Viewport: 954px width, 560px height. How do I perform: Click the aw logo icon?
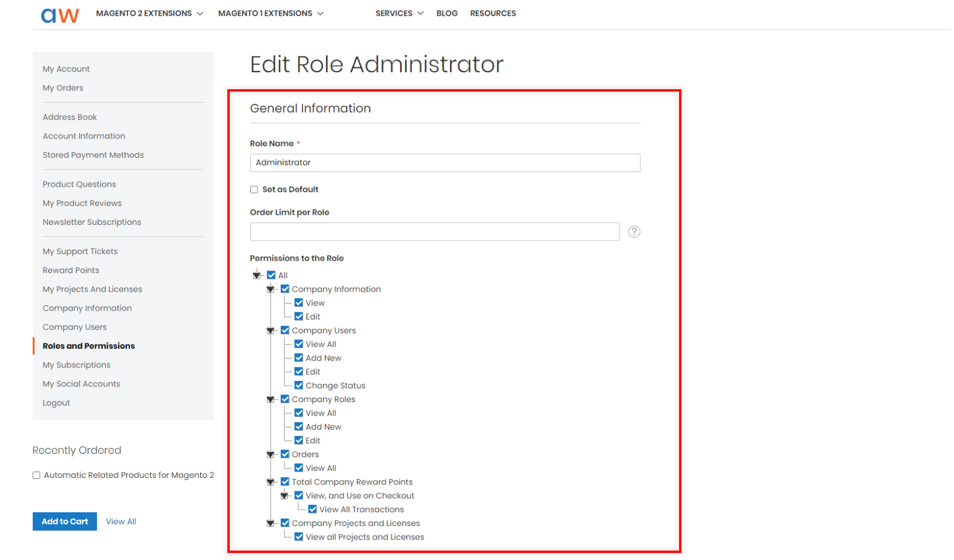click(60, 15)
